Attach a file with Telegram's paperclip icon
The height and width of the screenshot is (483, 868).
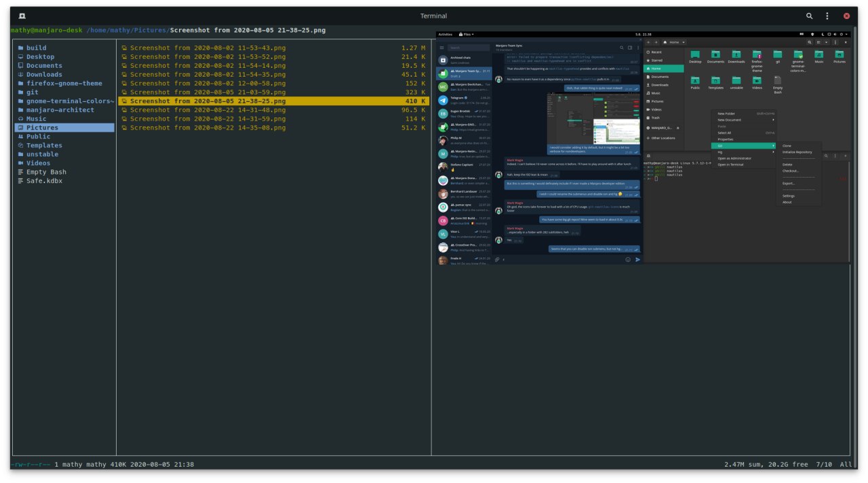tap(496, 259)
